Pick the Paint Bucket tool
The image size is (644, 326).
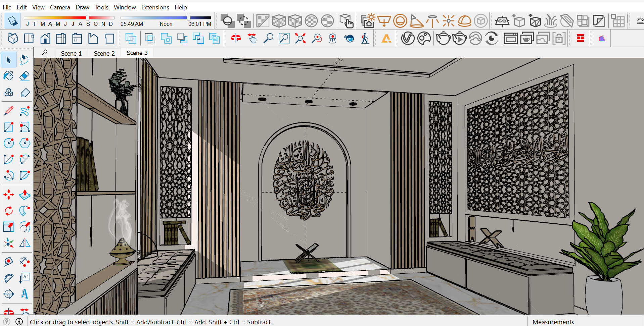[x=9, y=76]
